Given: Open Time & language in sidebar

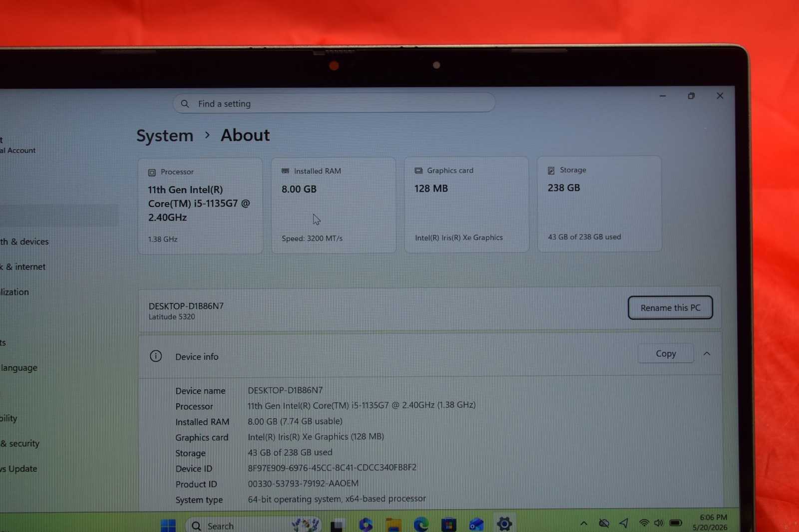Looking at the screenshot, I should [19, 368].
